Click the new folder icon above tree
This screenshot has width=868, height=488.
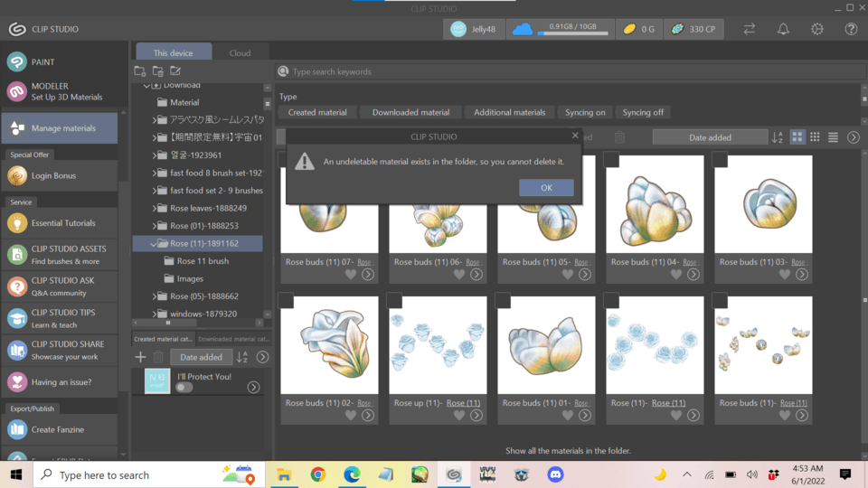pos(140,70)
